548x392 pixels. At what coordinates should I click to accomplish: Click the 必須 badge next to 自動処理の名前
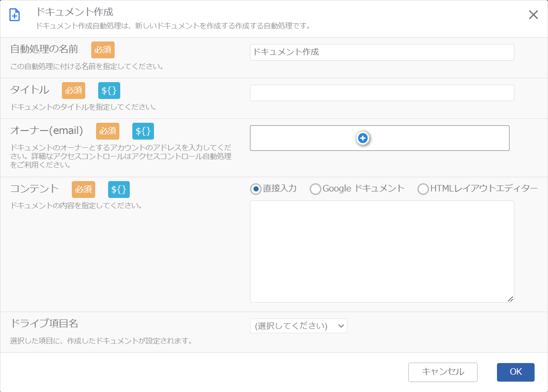(x=103, y=50)
